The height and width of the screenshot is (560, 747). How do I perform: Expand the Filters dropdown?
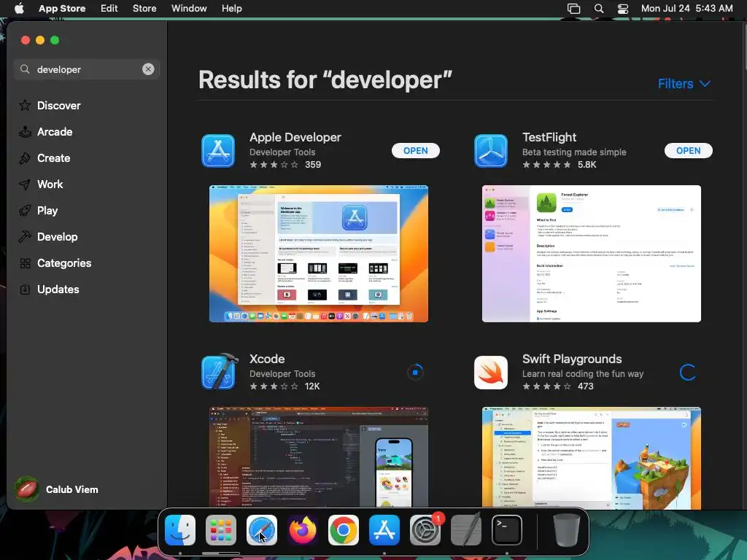[x=684, y=84]
